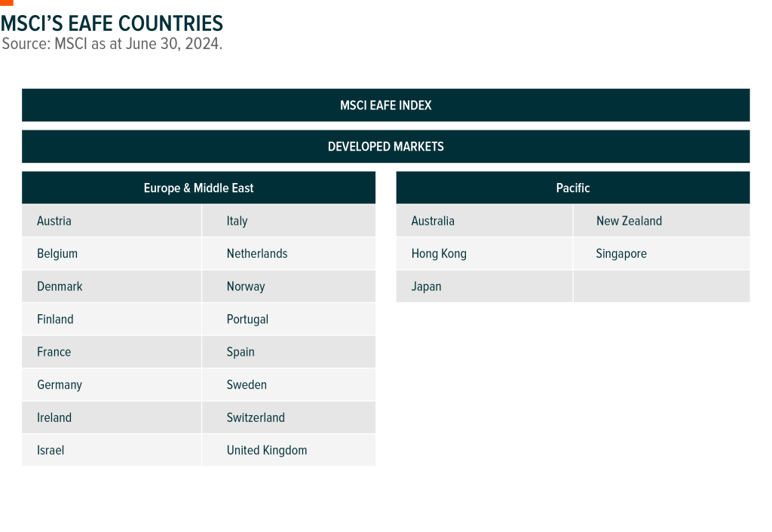772x532 pixels.
Task: Select the 'Israel' cell
Action: click(x=112, y=451)
